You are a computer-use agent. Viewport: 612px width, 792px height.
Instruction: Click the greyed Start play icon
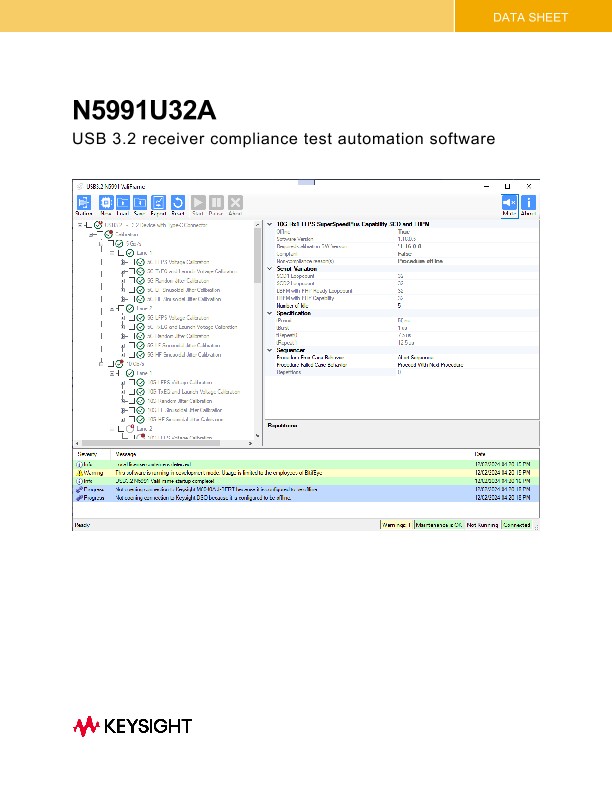198,203
